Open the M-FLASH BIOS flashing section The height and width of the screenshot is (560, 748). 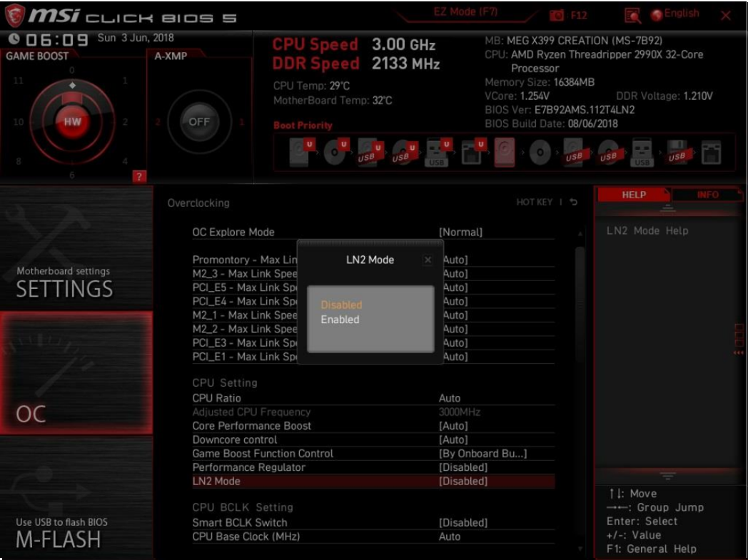click(x=76, y=497)
